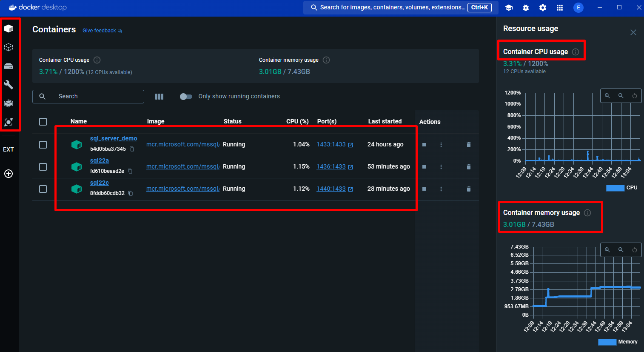The image size is (644, 352).
Task: Show info icon in Resource usage CPU heading
Action: tap(576, 52)
